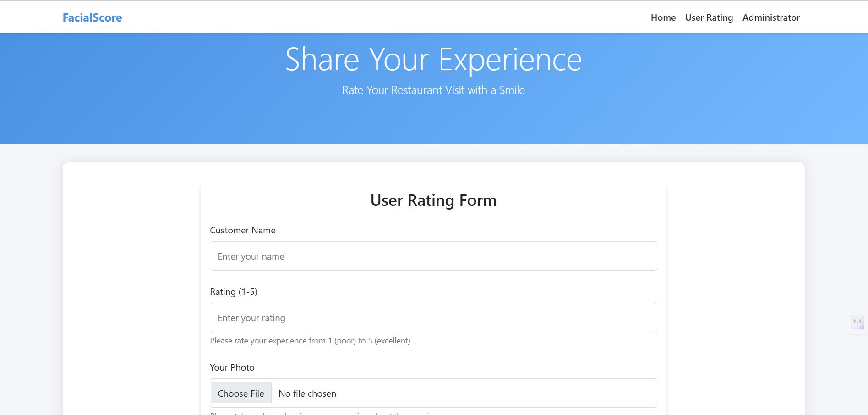The height and width of the screenshot is (415, 868).
Task: Click the rating hint text below input
Action: (310, 341)
